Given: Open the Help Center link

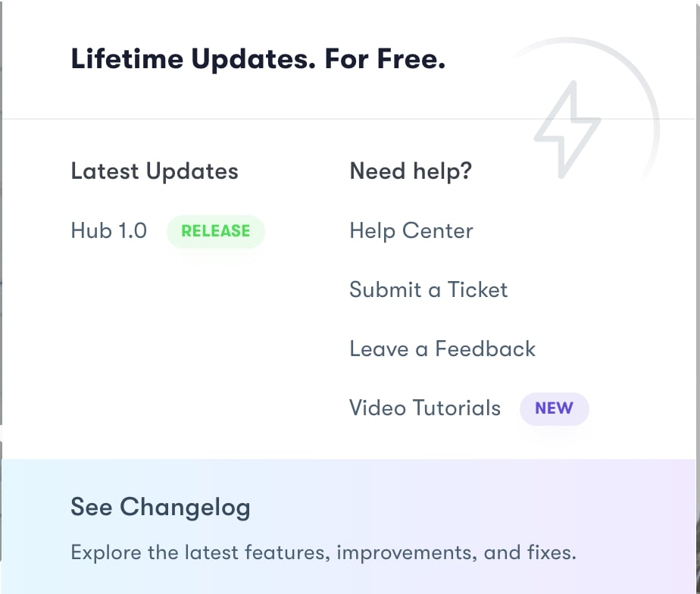Looking at the screenshot, I should tap(411, 230).
